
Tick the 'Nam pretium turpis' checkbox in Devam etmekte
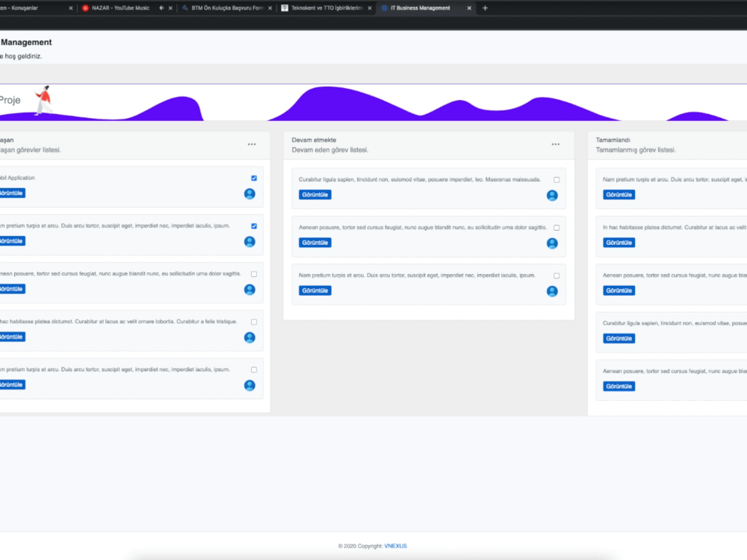[x=557, y=276]
